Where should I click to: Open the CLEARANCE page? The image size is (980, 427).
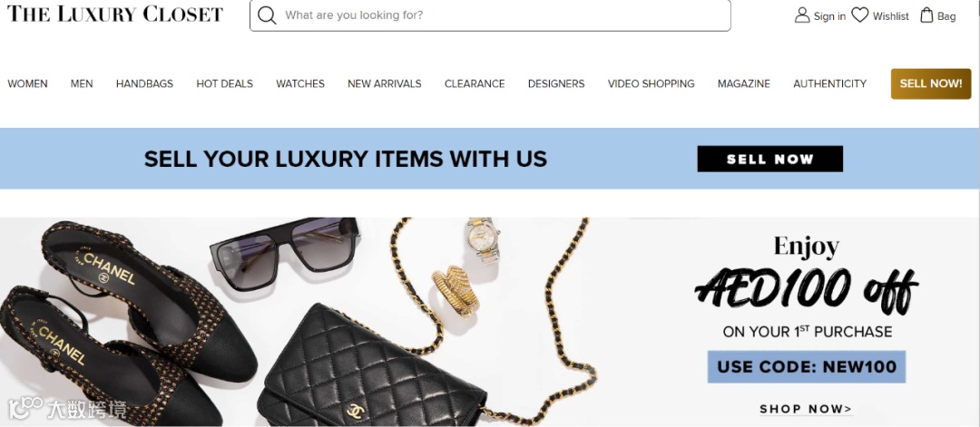(475, 83)
